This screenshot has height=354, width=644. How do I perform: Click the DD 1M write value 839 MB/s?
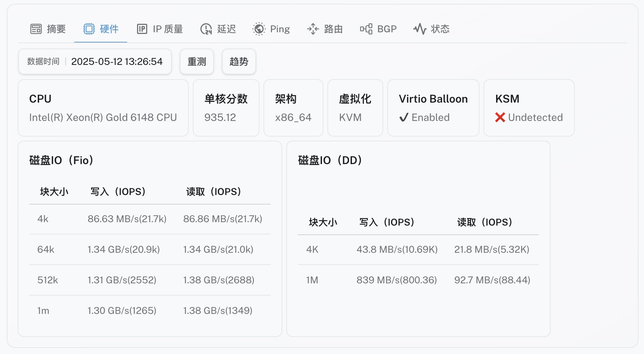pyautogui.click(x=396, y=280)
